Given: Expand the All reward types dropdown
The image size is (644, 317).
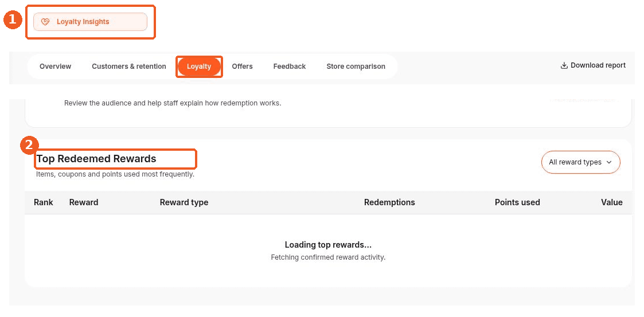Looking at the screenshot, I should coord(581,162).
